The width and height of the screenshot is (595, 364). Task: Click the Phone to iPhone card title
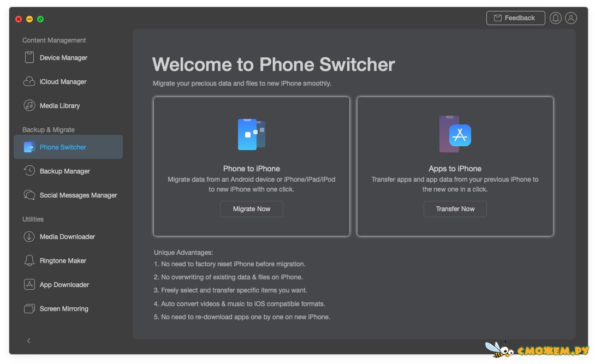[252, 169]
